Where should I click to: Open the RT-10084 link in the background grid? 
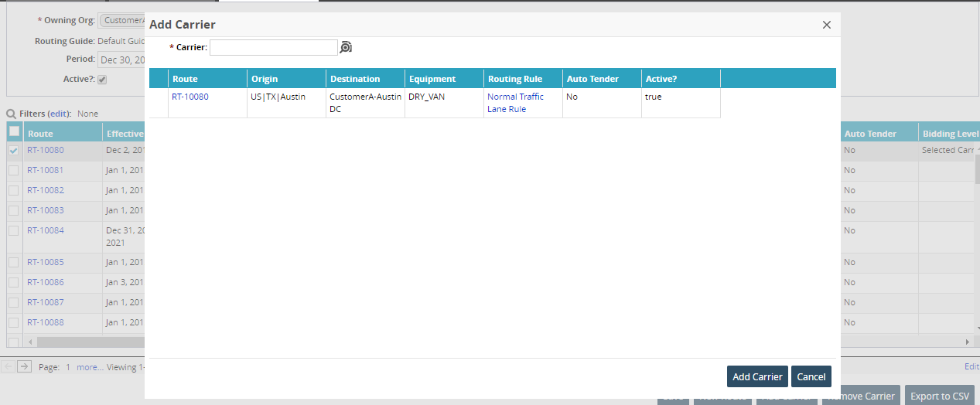pos(46,230)
